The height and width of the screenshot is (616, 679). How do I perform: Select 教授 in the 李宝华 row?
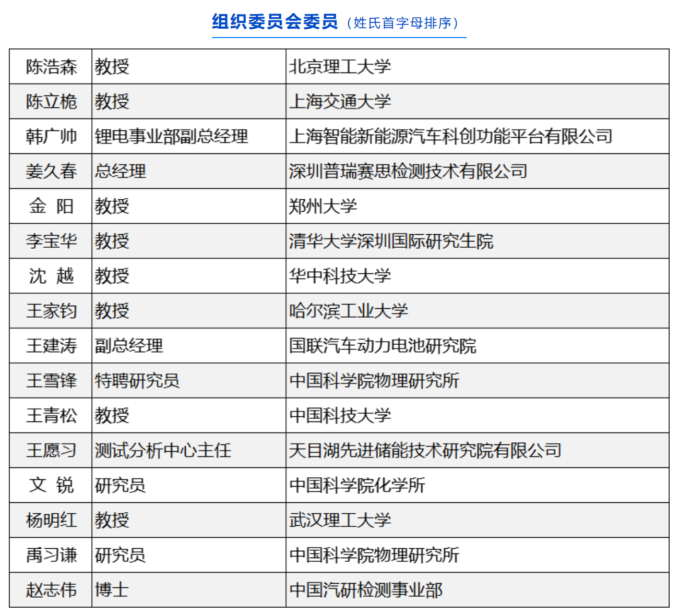tap(112, 241)
